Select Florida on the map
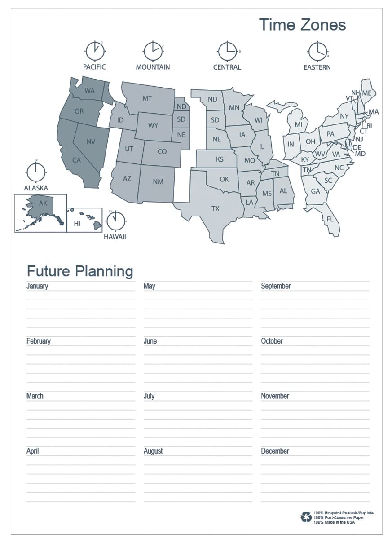Image resolution: width=392 pixels, height=539 pixels. pyautogui.click(x=330, y=220)
